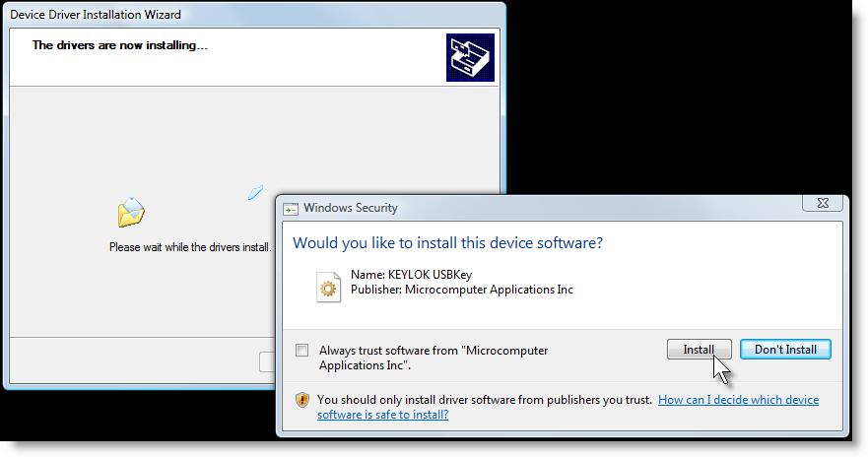Open the link on deciding which software is safe
This screenshot has height=457, width=868.
tap(568, 407)
